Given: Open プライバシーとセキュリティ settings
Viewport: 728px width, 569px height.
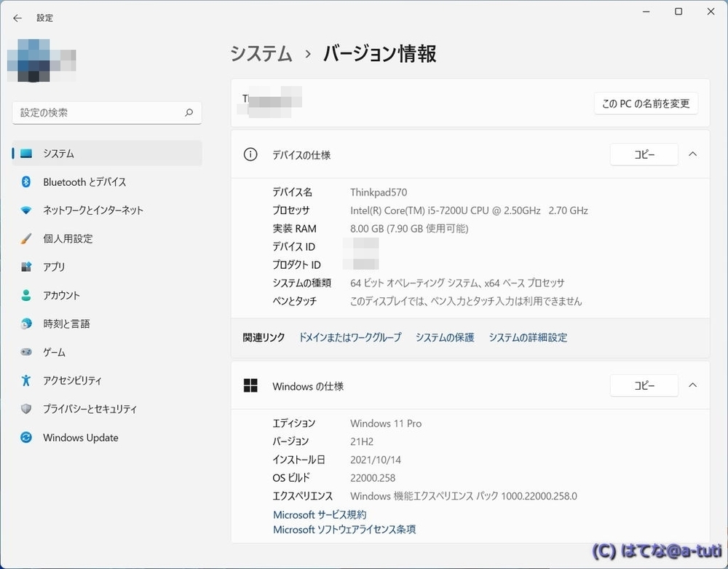Looking at the screenshot, I should (x=107, y=409).
